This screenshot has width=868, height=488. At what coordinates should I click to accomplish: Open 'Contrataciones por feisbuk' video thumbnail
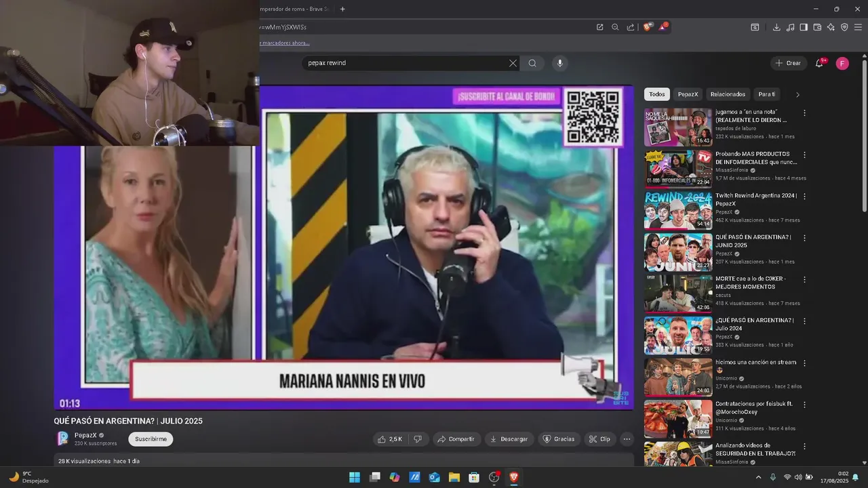(678, 419)
